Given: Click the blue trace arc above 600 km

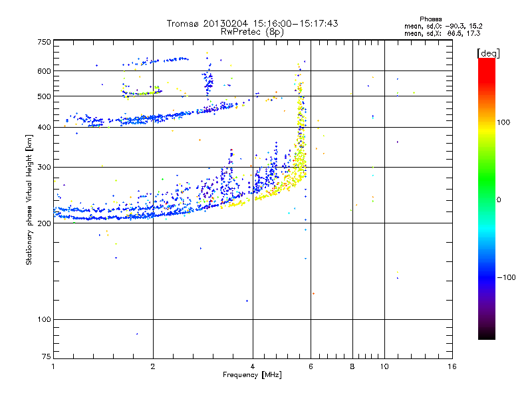Looking at the screenshot, I should click(156, 61).
